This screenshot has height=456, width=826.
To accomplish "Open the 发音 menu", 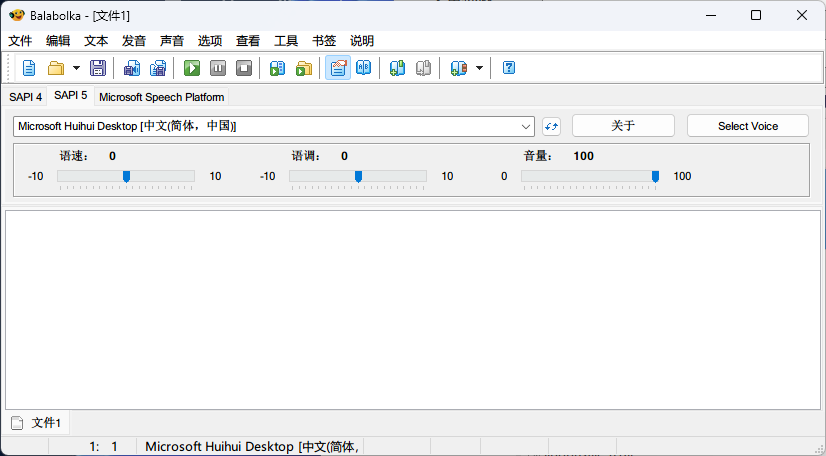I will 134,41.
